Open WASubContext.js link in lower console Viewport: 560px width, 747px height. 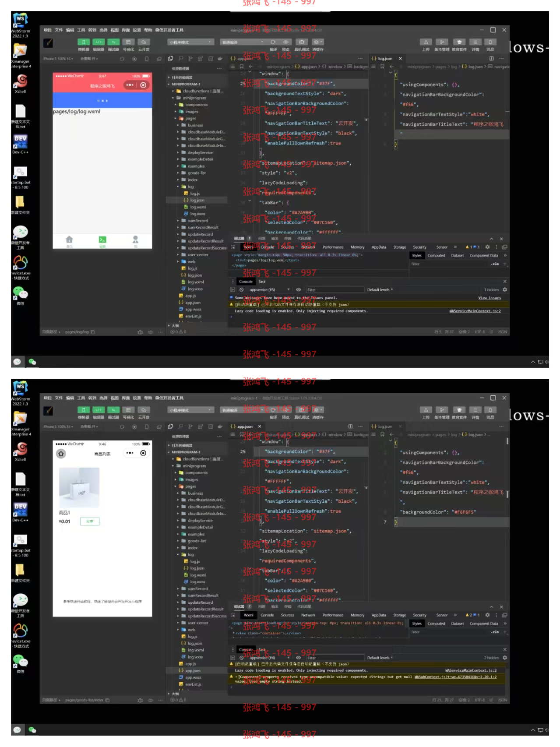tap(455, 677)
